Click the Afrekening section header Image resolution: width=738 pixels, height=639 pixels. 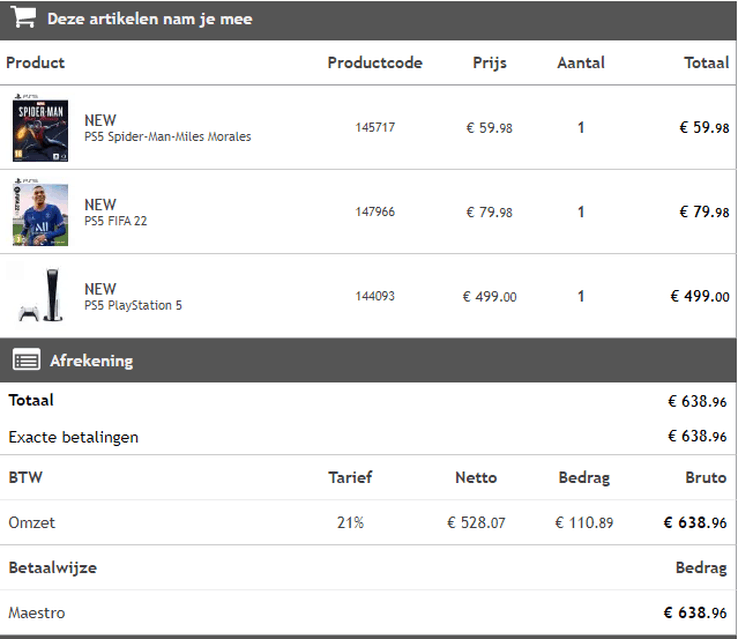[368, 360]
